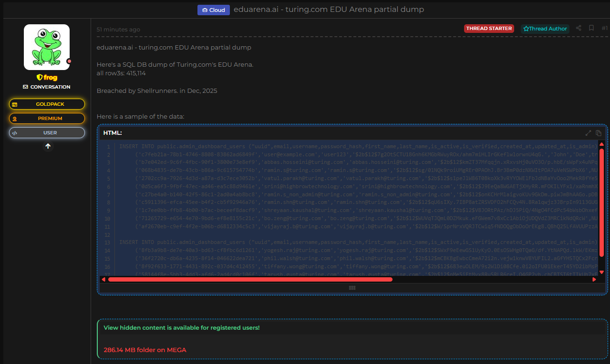
Task: Open the frog username link
Action: (51, 78)
